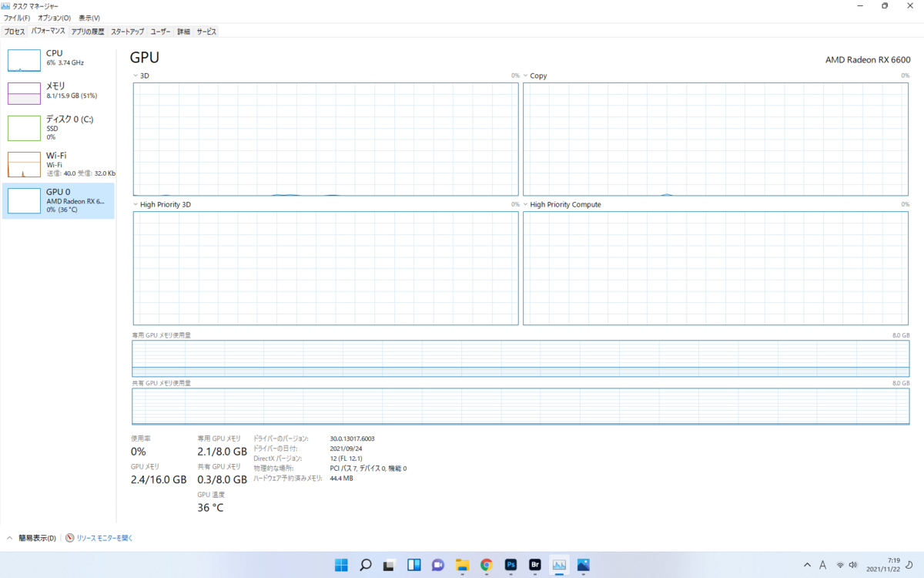Click hardware reserved memory value 44.4 MB
The image size is (924, 578).
pos(341,479)
